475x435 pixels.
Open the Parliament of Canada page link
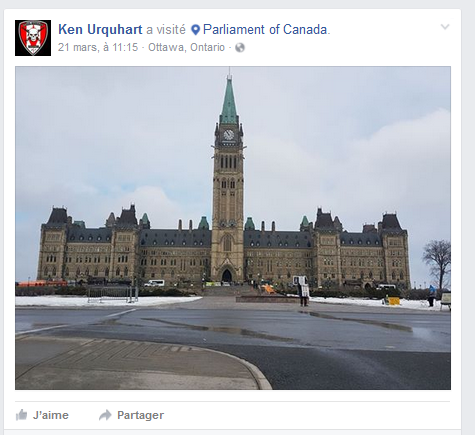point(265,30)
